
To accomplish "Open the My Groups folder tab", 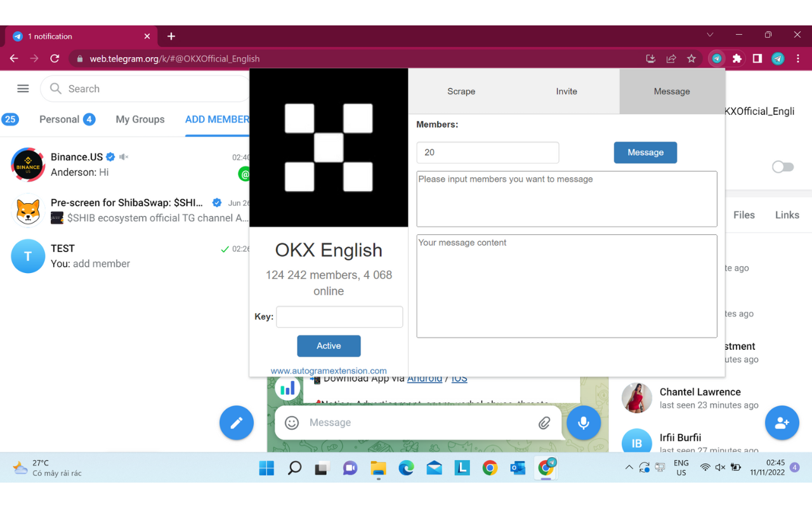I will (140, 119).
